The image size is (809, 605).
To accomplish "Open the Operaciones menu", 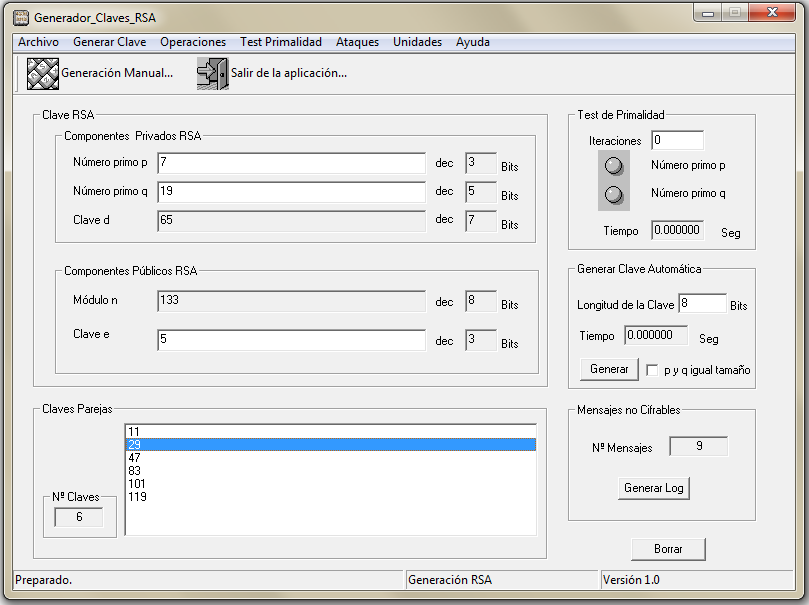I will click(x=193, y=42).
